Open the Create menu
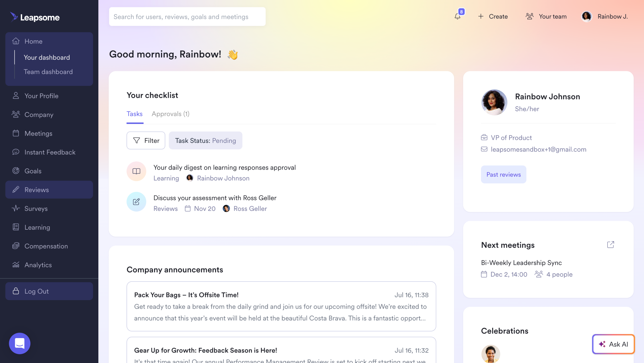The image size is (644, 363). pyautogui.click(x=493, y=17)
